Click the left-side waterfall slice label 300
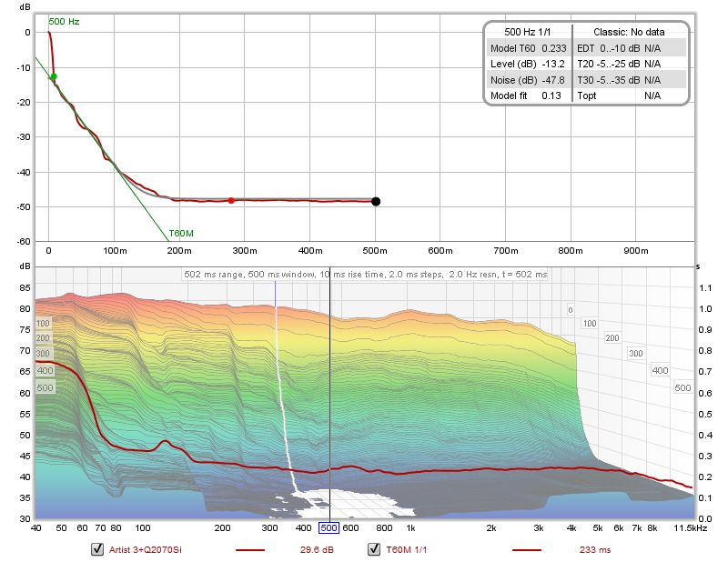The height and width of the screenshot is (562, 728). (43, 354)
